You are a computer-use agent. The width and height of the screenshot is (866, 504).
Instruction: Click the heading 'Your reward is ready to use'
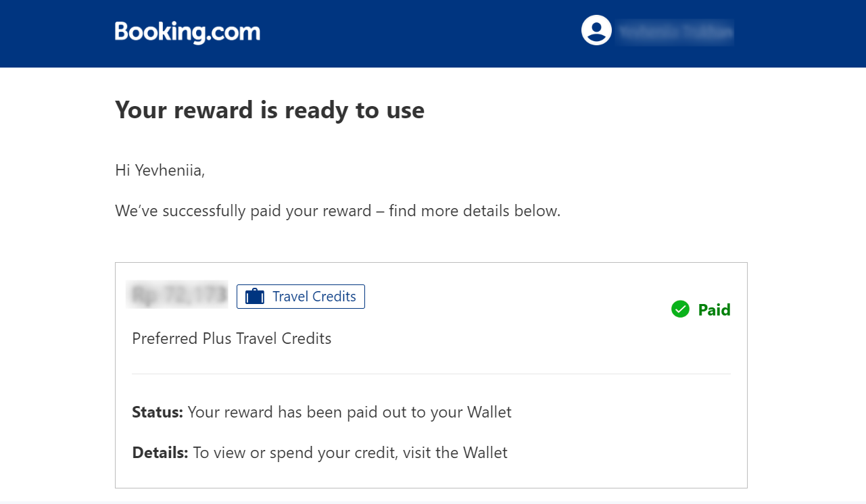click(x=270, y=109)
